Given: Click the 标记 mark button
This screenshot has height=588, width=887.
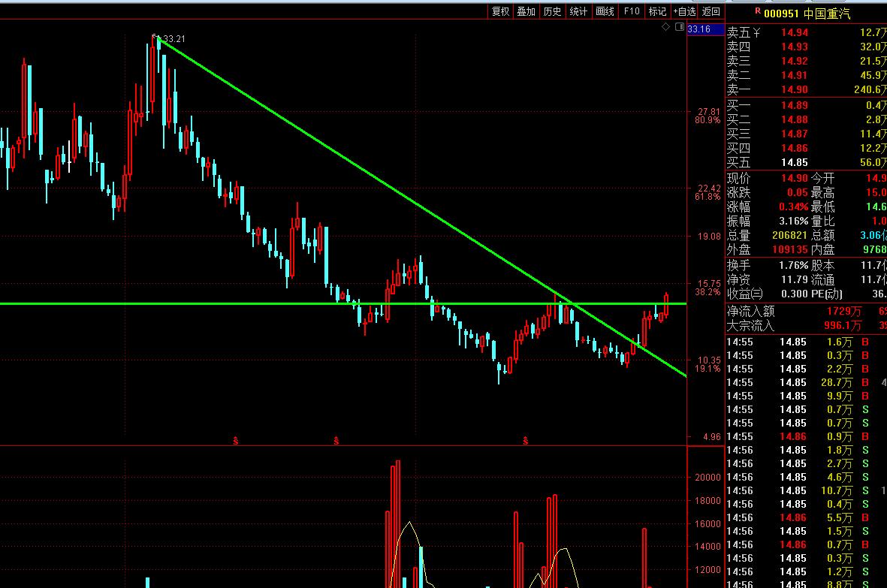Looking at the screenshot, I should pos(657,11).
